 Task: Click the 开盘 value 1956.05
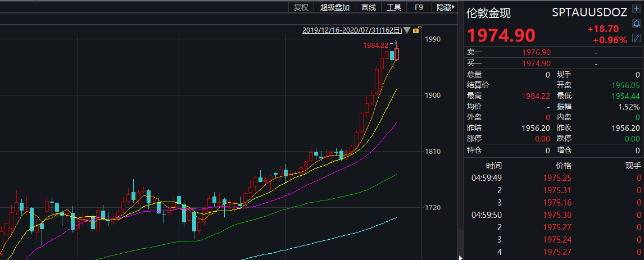point(625,85)
